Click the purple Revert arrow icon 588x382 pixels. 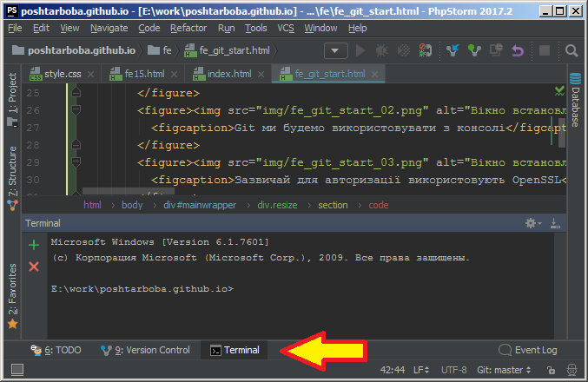(518, 50)
